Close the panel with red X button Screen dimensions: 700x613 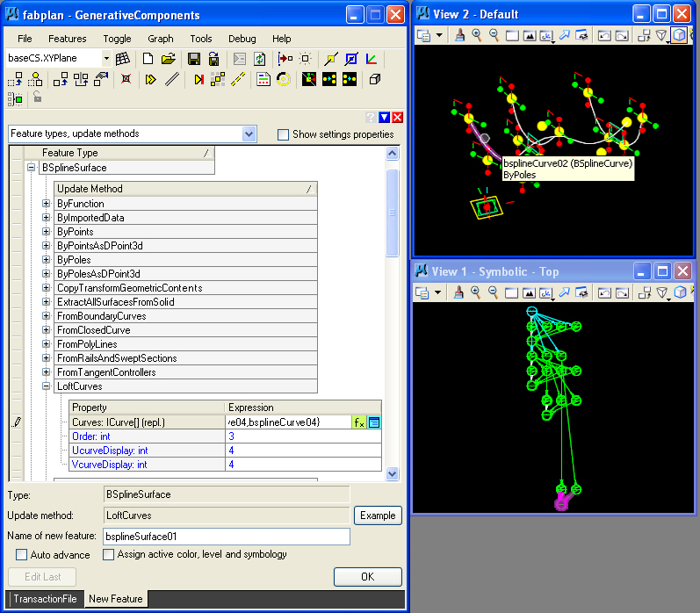[x=397, y=118]
